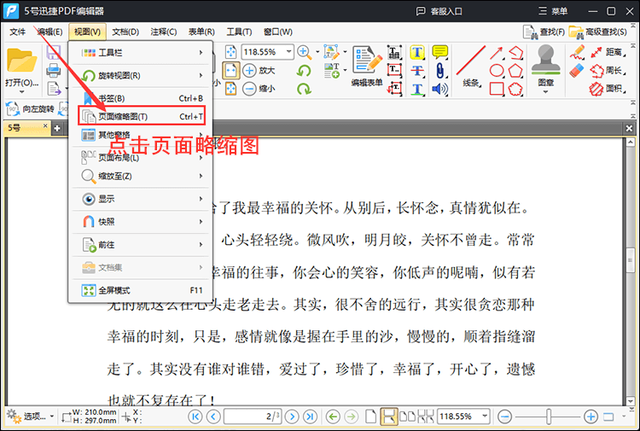Select the pentagon polygon shape tool

pyautogui.click(x=516, y=71)
